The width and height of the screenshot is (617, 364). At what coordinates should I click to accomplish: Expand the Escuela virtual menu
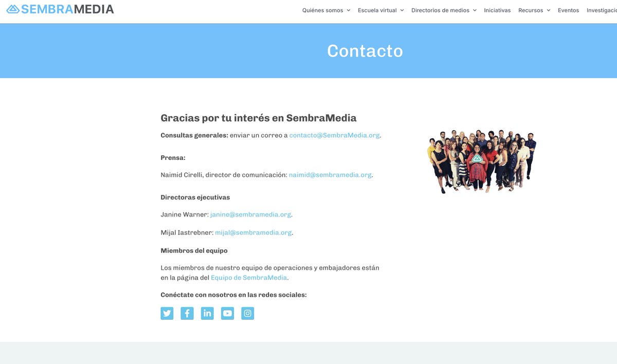pos(380,10)
